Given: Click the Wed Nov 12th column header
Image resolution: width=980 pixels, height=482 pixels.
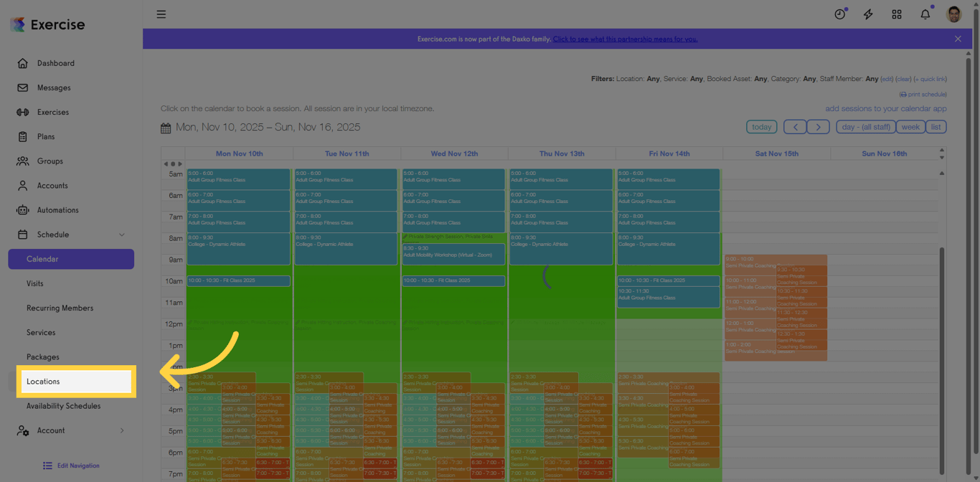Looking at the screenshot, I should coord(454,153).
